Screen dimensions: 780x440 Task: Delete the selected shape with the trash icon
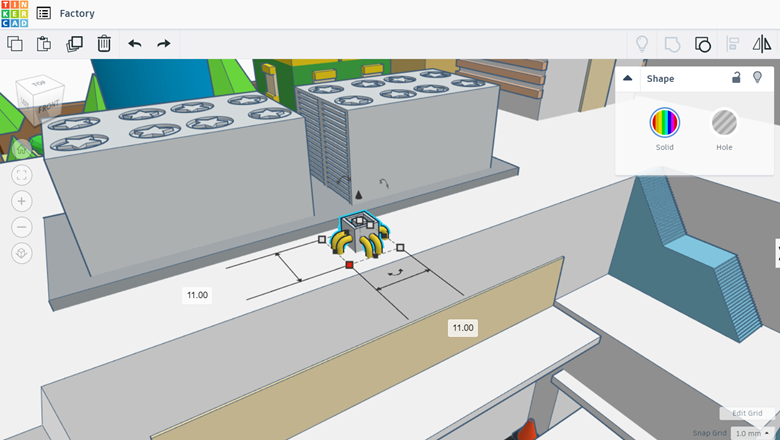(104, 44)
